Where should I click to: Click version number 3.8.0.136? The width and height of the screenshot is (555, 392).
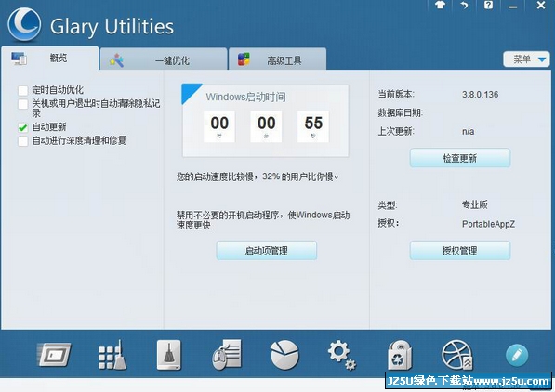(480, 95)
